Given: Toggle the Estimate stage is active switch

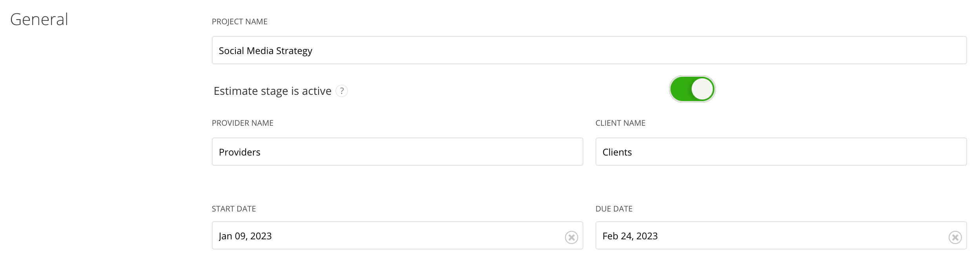Looking at the screenshot, I should [692, 89].
